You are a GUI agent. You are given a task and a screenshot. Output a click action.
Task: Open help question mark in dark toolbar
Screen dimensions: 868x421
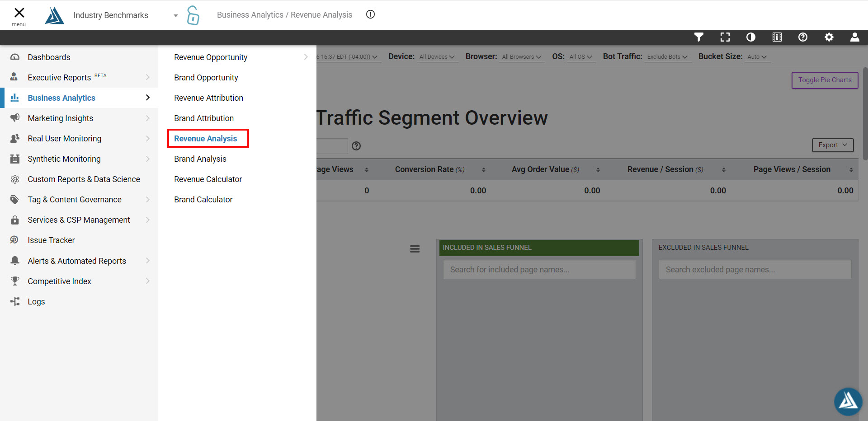click(x=803, y=37)
